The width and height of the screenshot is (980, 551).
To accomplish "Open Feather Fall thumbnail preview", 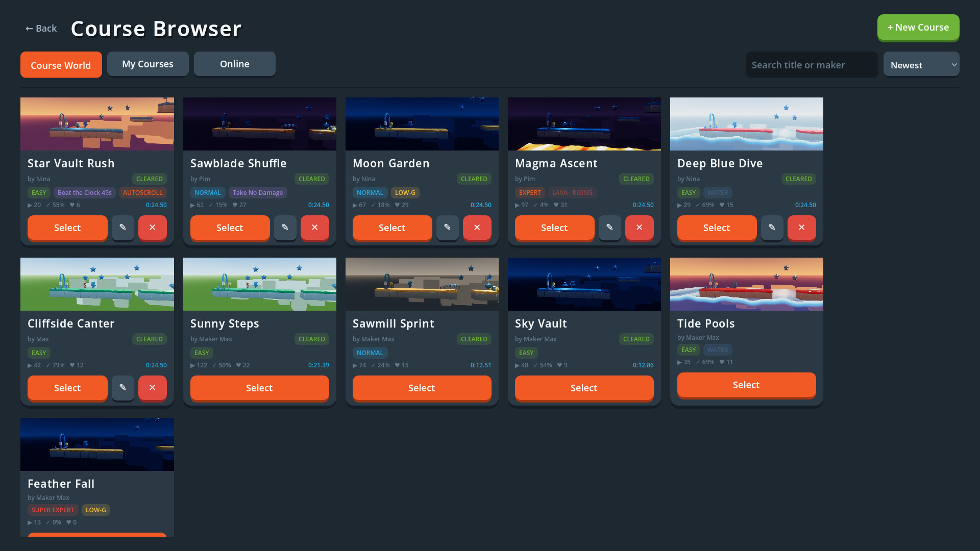I will (x=97, y=444).
